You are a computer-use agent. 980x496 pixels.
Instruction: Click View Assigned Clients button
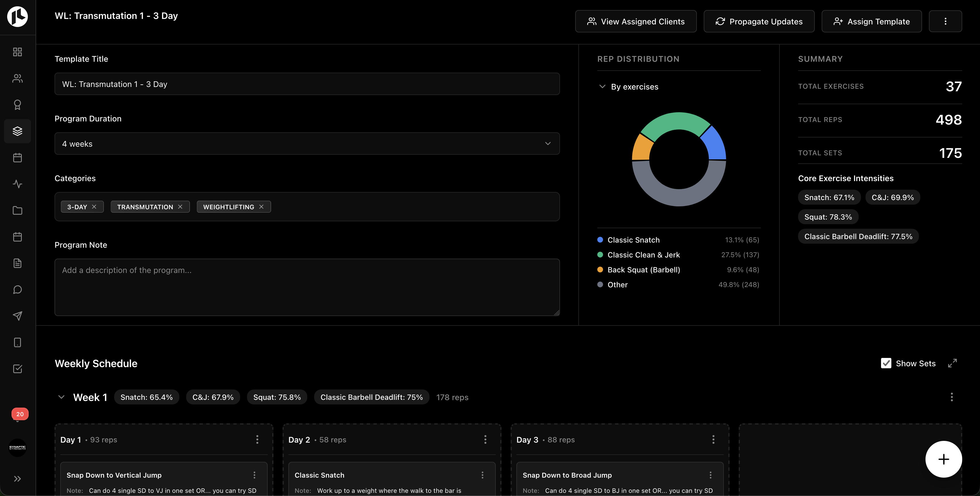[636, 21]
